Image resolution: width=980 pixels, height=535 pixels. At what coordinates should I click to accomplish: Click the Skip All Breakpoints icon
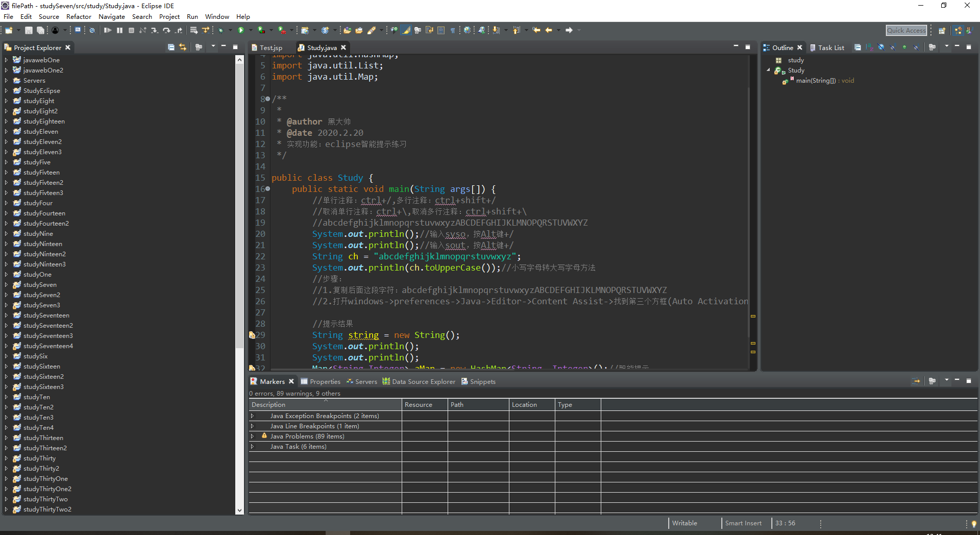(92, 31)
